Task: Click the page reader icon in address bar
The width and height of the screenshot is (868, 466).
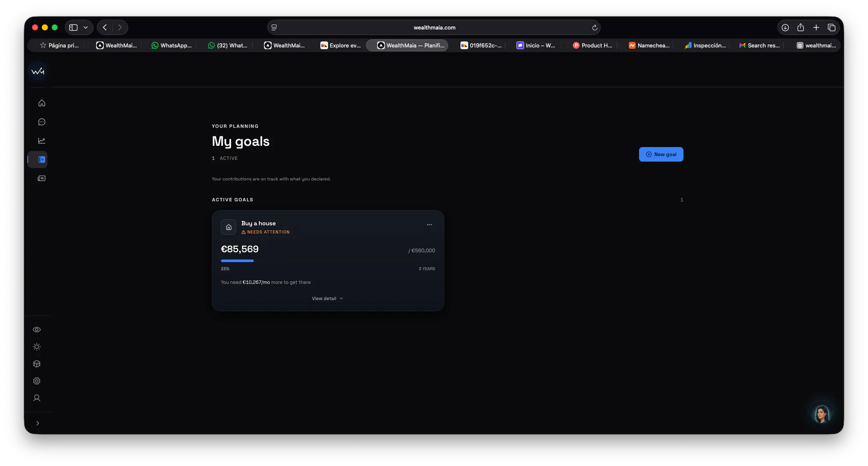Action: [274, 27]
